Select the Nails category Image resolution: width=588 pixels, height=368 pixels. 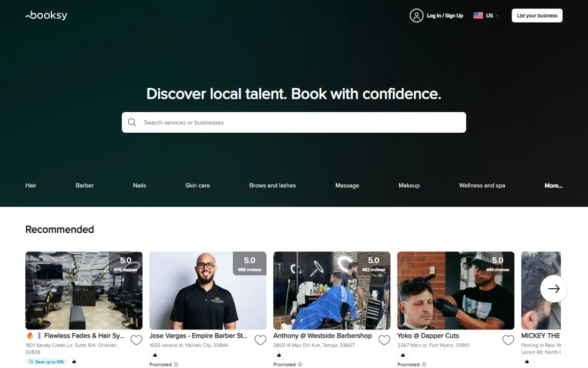[x=140, y=185]
